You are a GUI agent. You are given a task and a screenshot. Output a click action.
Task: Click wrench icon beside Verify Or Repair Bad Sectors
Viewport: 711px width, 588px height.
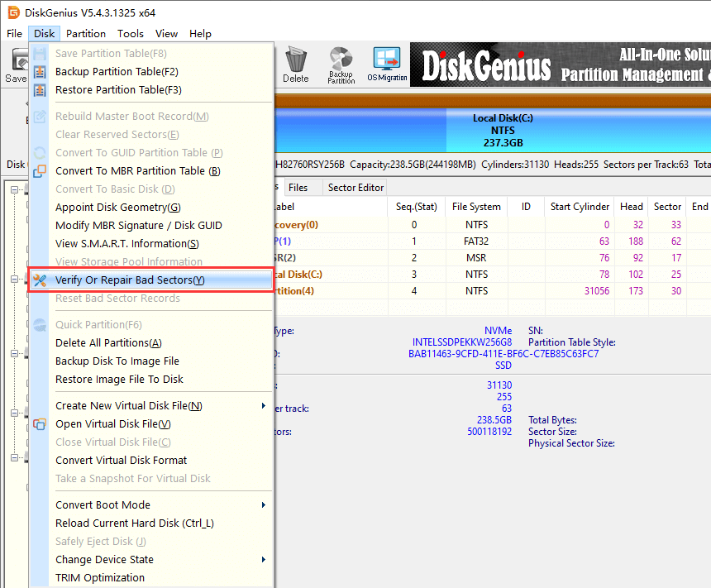tap(40, 280)
